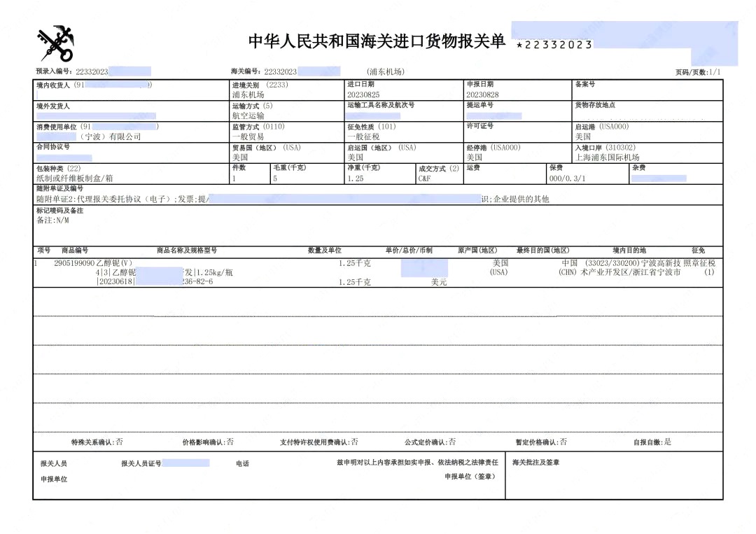Viewport: 756px width, 534px height.
Task: Select the entry port value "上海浦东国际机场"
Action: pos(607,157)
